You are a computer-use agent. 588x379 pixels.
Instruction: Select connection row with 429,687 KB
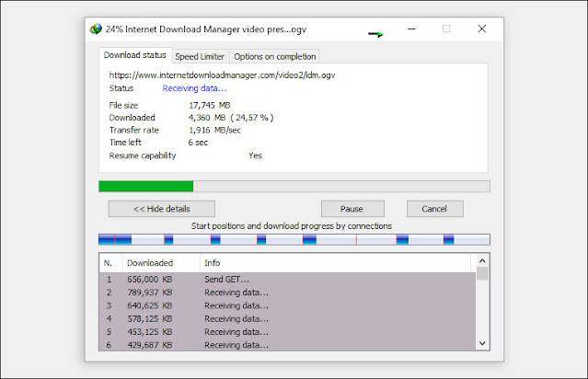click(288, 345)
